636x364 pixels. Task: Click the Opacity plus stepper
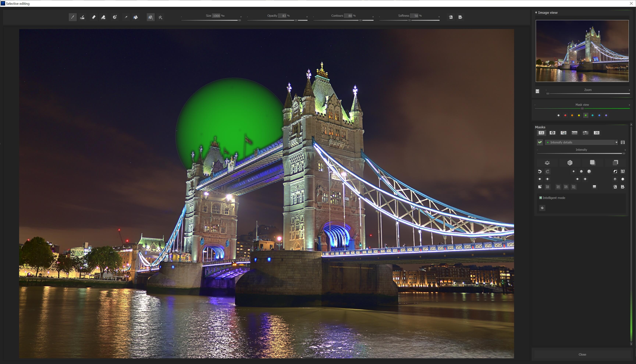(x=307, y=17)
